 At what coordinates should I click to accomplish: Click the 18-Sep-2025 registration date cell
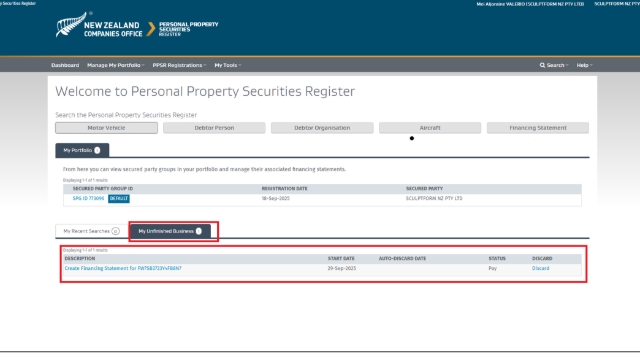276,198
